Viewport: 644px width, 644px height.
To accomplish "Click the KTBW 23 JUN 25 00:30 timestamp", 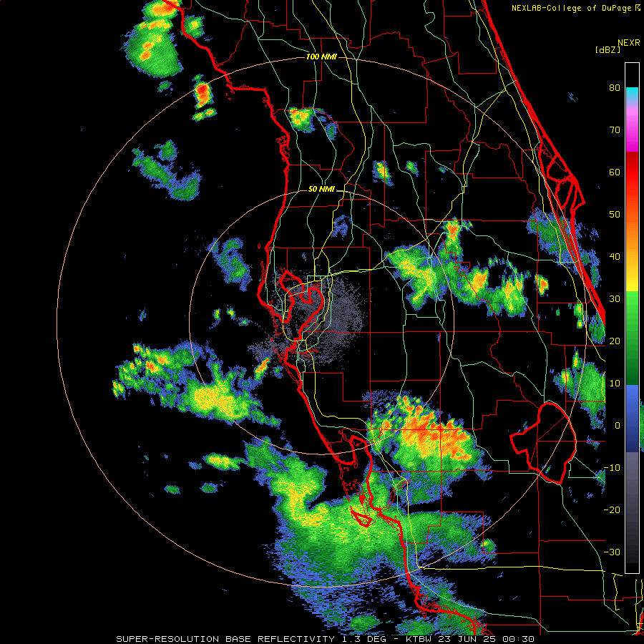I will [469, 639].
